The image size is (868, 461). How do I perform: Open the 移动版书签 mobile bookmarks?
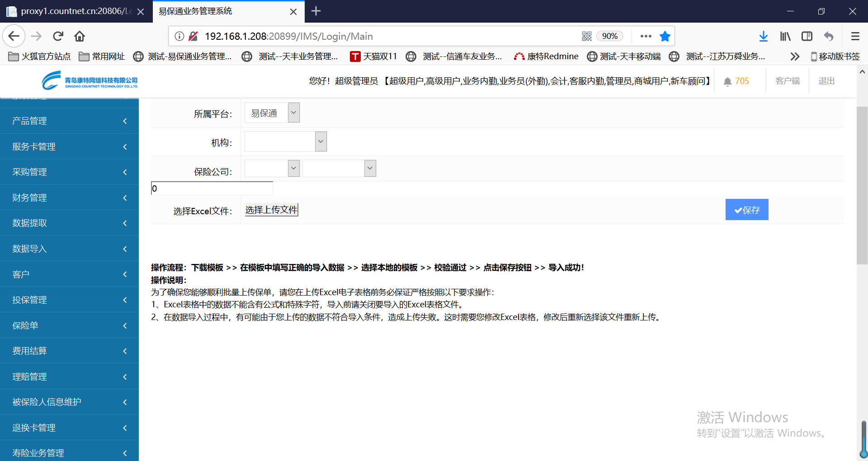[x=835, y=56]
